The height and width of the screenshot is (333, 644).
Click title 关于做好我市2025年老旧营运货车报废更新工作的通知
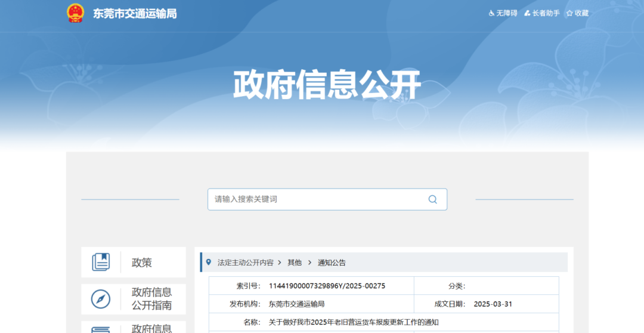click(x=354, y=322)
